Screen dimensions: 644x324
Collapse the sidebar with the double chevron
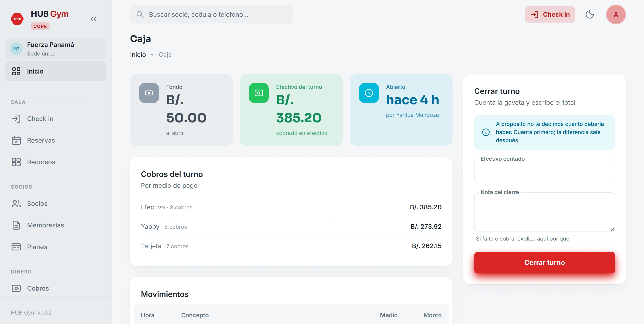click(x=93, y=19)
